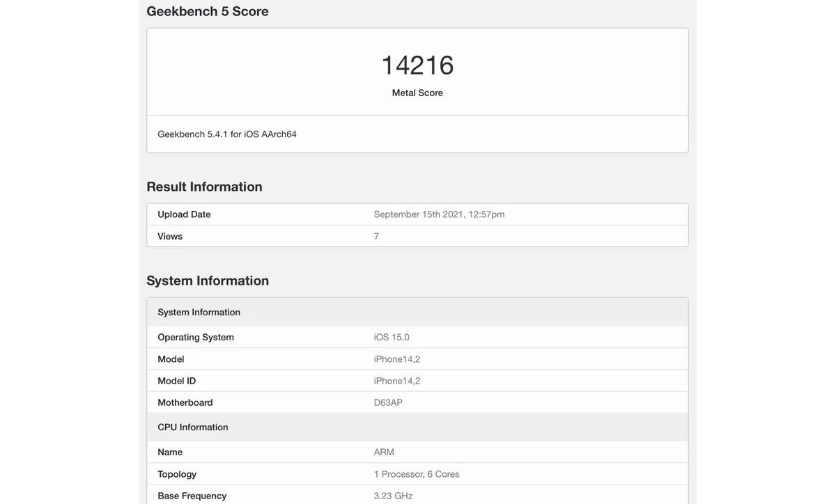Click the Topology row showing 6 Cores
This screenshot has width=836, height=504.
pos(417,473)
